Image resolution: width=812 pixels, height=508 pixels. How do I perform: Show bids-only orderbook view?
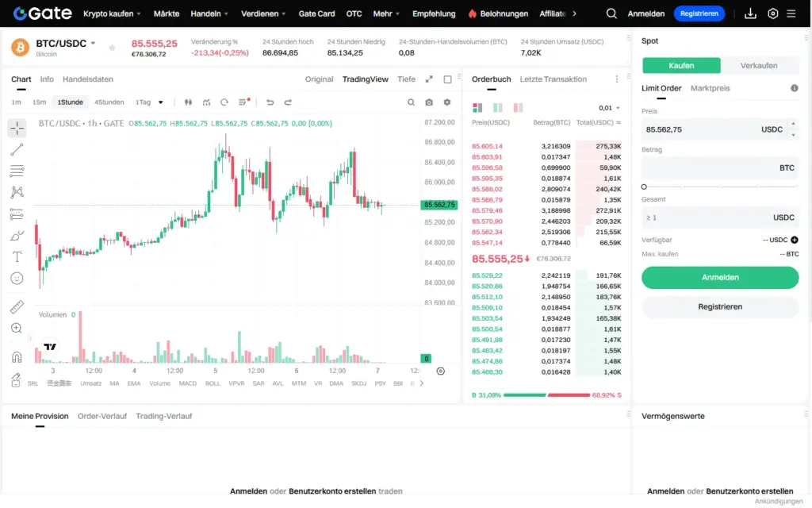click(498, 108)
